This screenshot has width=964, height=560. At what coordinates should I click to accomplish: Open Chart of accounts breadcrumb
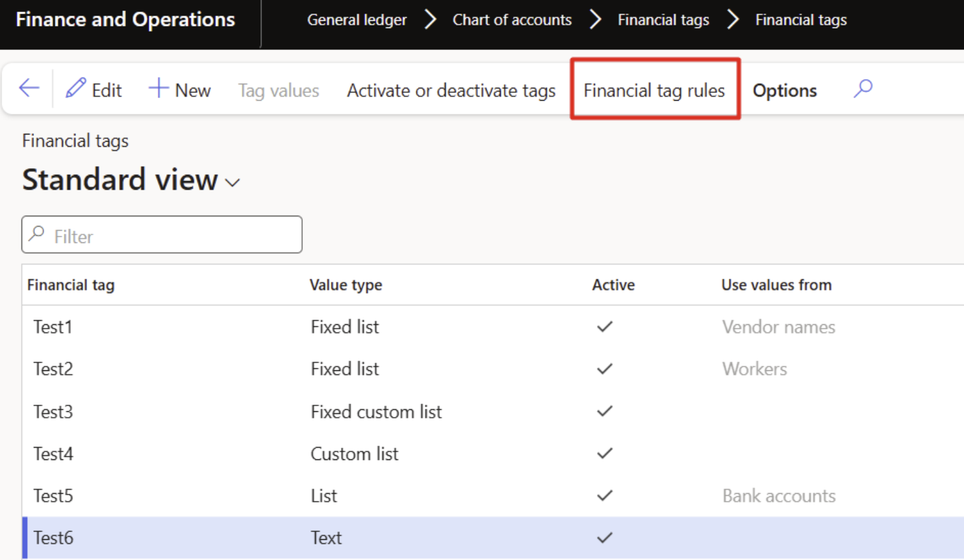click(512, 20)
